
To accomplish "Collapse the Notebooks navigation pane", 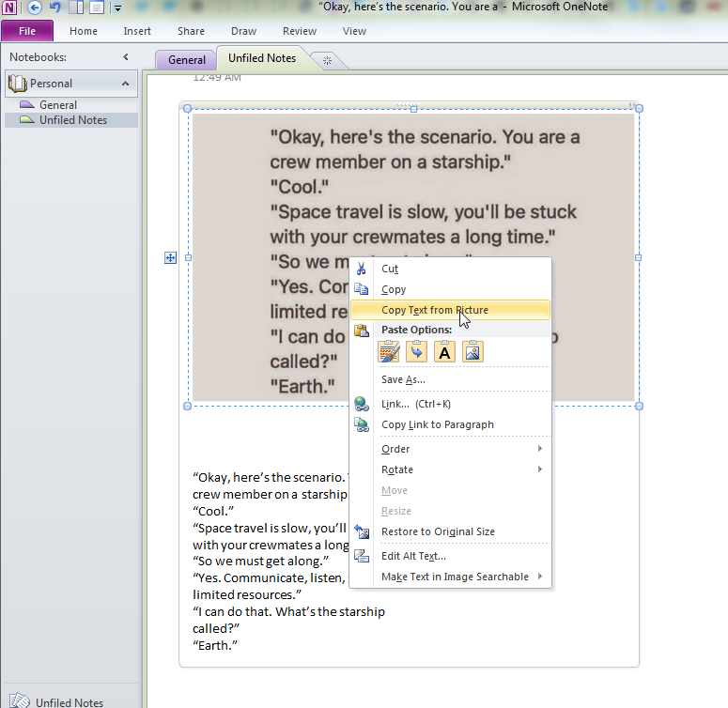I will pos(125,57).
